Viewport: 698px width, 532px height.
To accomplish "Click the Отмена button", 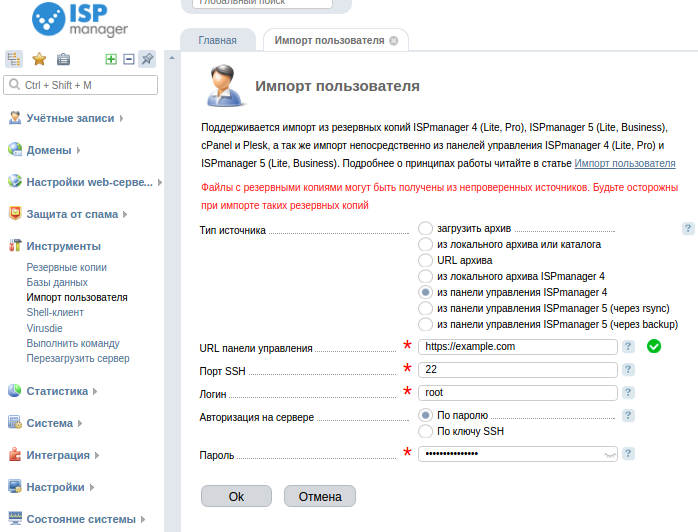I will 320,496.
